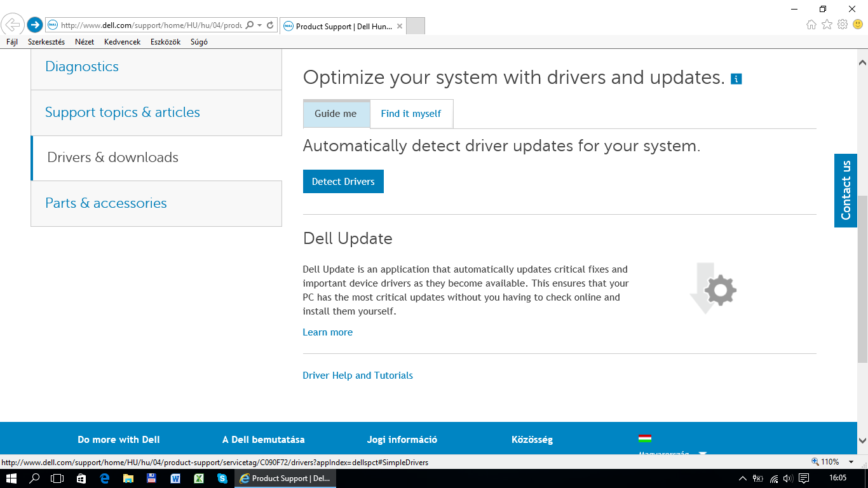Refresh the page with the reload icon

(x=270, y=25)
